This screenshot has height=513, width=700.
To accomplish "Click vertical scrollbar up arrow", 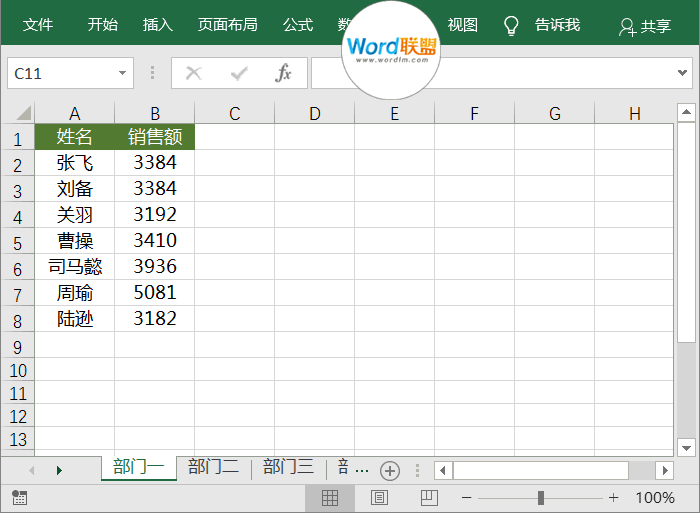I will click(x=686, y=112).
